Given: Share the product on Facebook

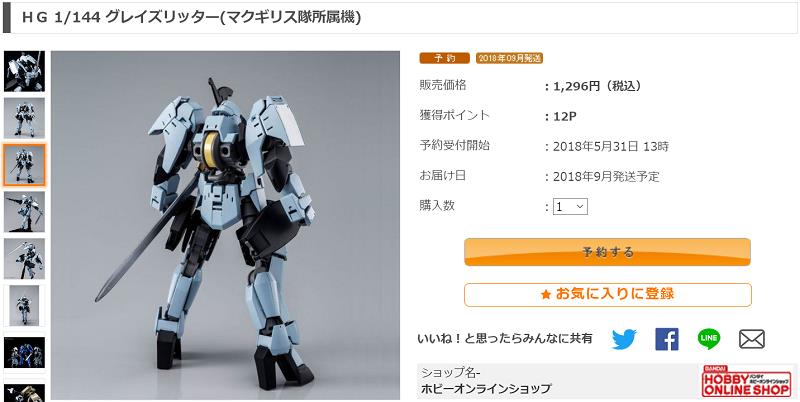Looking at the screenshot, I should coord(667,339).
